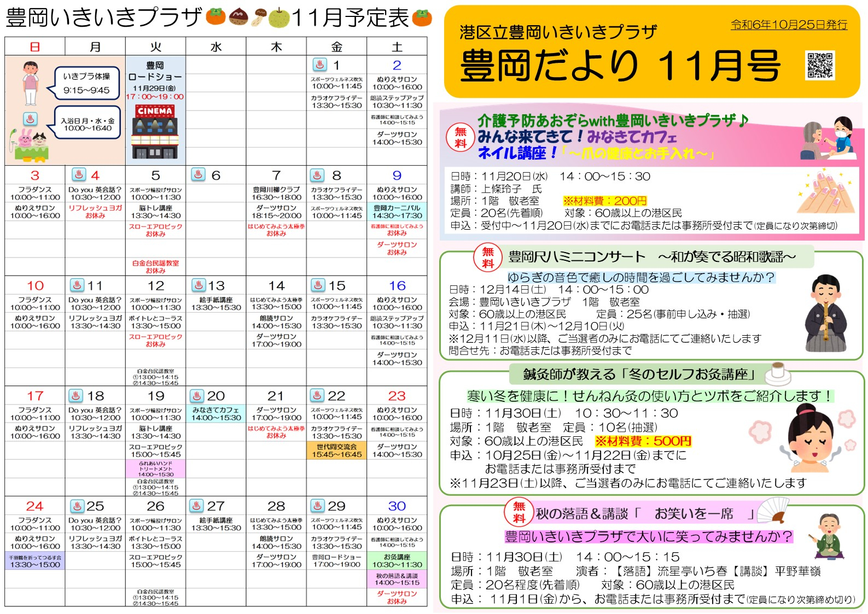
Task: Click the CINEMA building illustration
Action: tap(155, 132)
